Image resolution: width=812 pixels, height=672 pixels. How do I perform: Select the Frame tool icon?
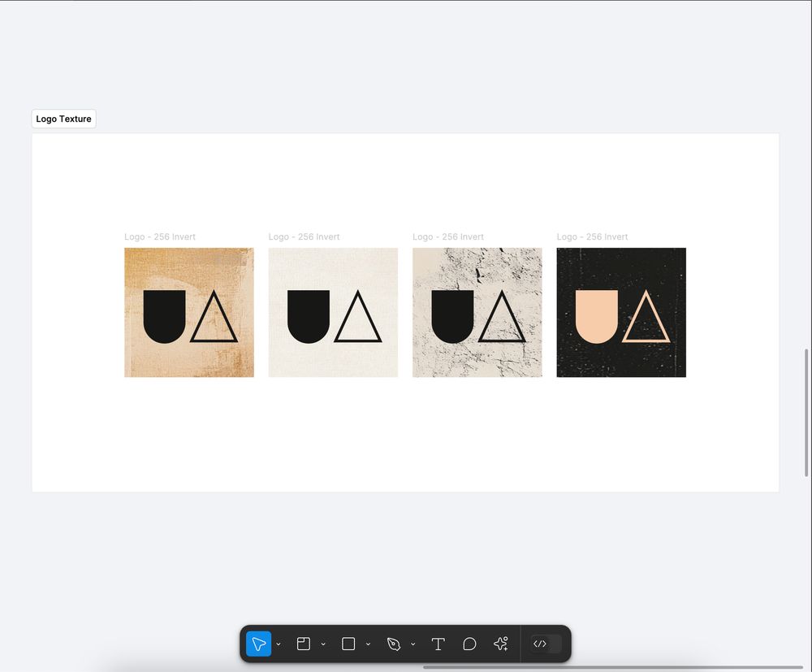click(304, 644)
